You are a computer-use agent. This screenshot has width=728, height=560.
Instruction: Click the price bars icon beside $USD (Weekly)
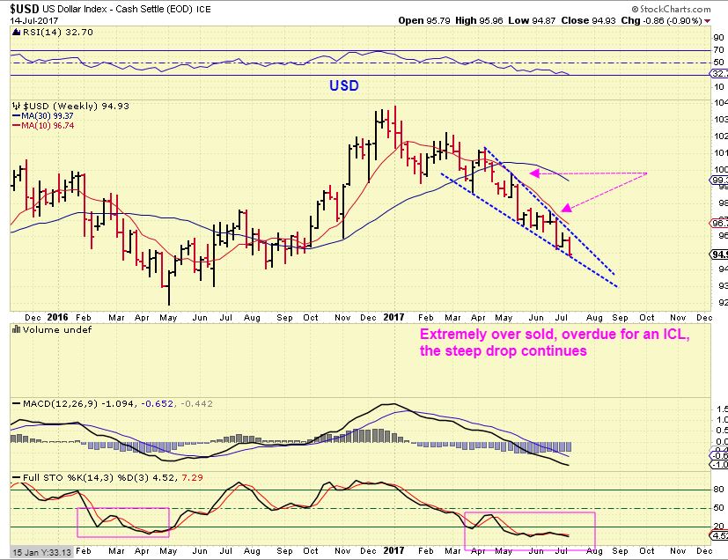click(x=16, y=106)
